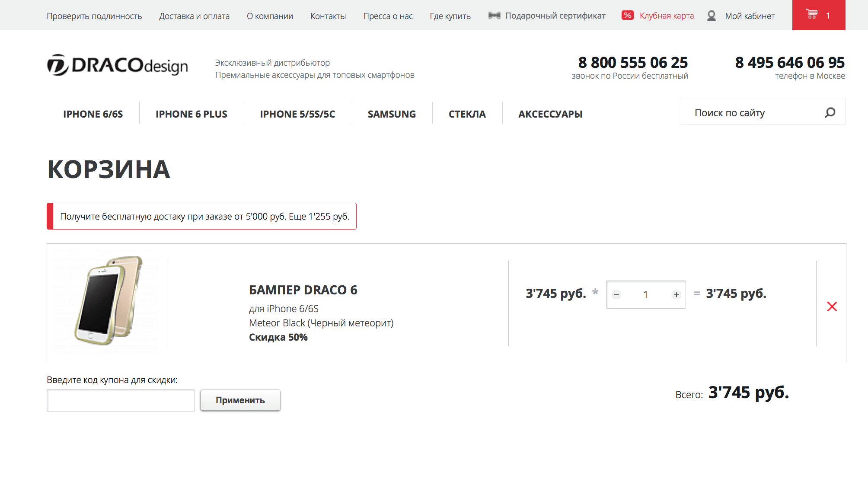Open the IPHONE 6/6S category
Viewport: 868px width, 485px height.
93,114
